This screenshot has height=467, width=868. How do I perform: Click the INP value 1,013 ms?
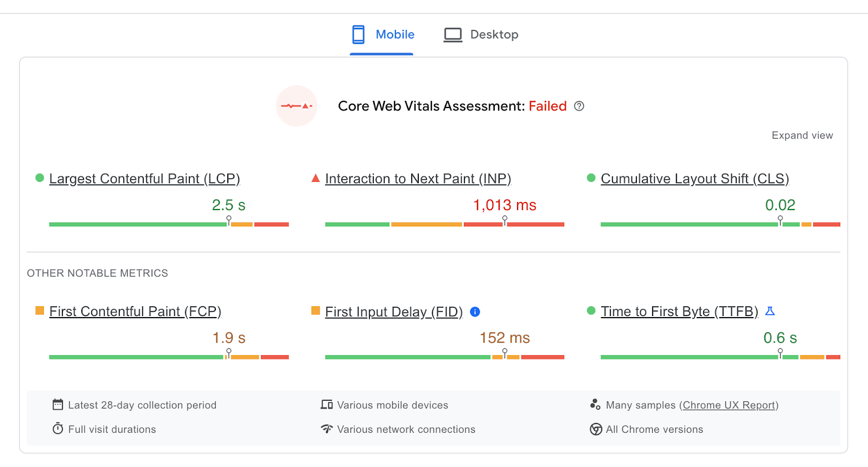pos(505,205)
